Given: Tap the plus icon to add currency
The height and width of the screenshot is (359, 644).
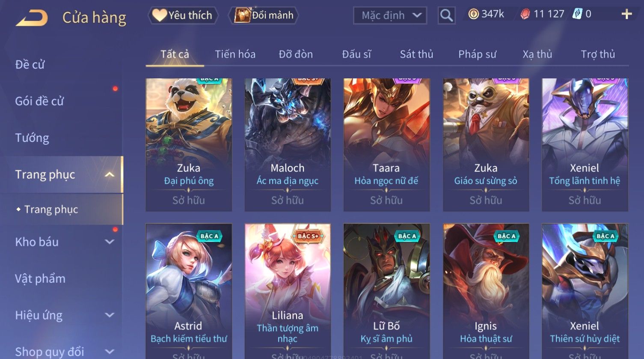Looking at the screenshot, I should (626, 14).
